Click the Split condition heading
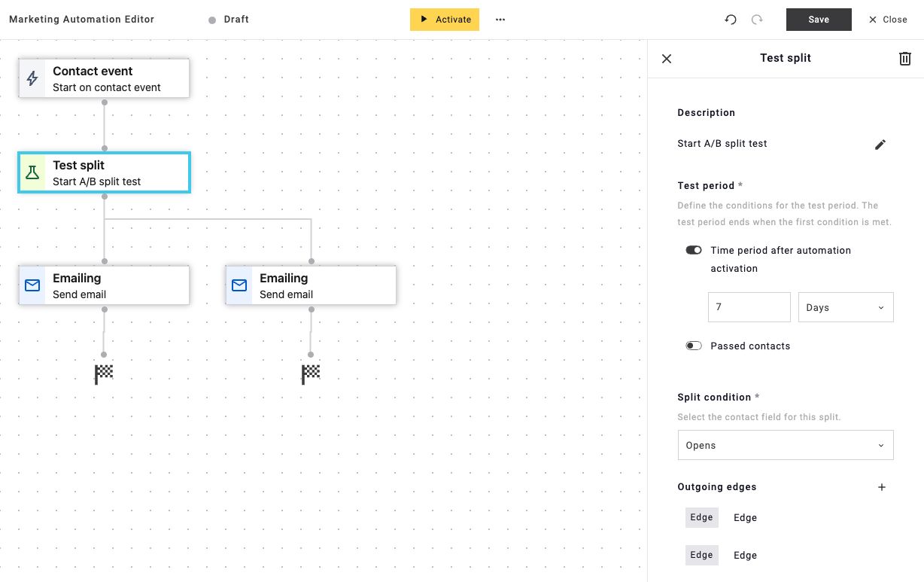Viewport: 924px width, 582px height. point(714,397)
